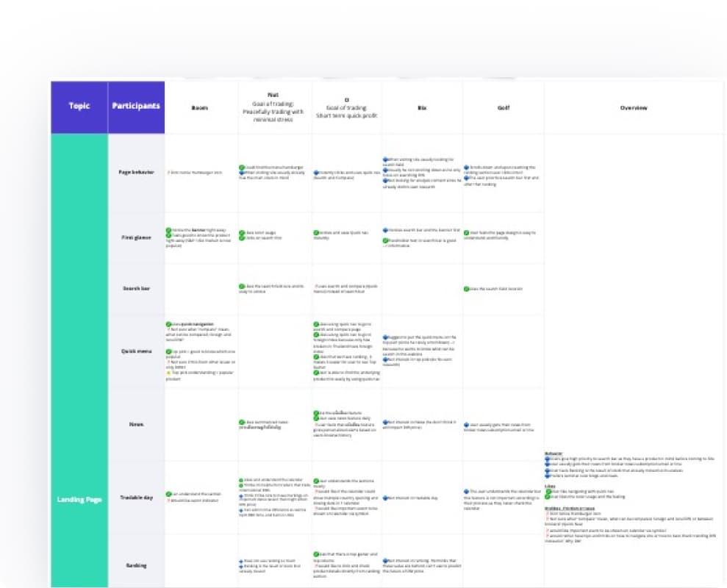727x588 pixels.
Task: Click the blue diamond icon in Bix's Tradable day cell
Action: 384,498
